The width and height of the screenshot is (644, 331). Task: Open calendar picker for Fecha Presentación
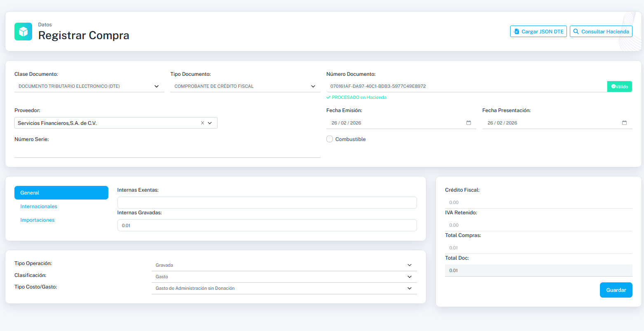624,123
